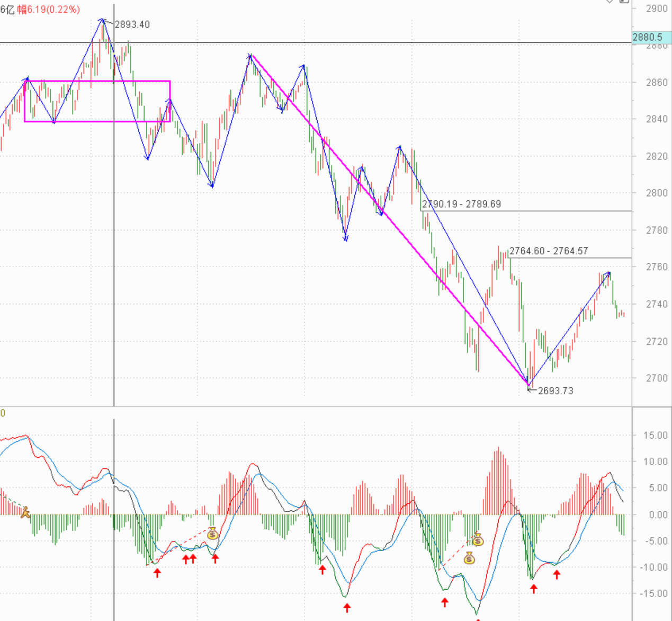This screenshot has height=621, width=672.
Task: Click the square panel icon beside the diamond
Action: (x=624, y=2)
